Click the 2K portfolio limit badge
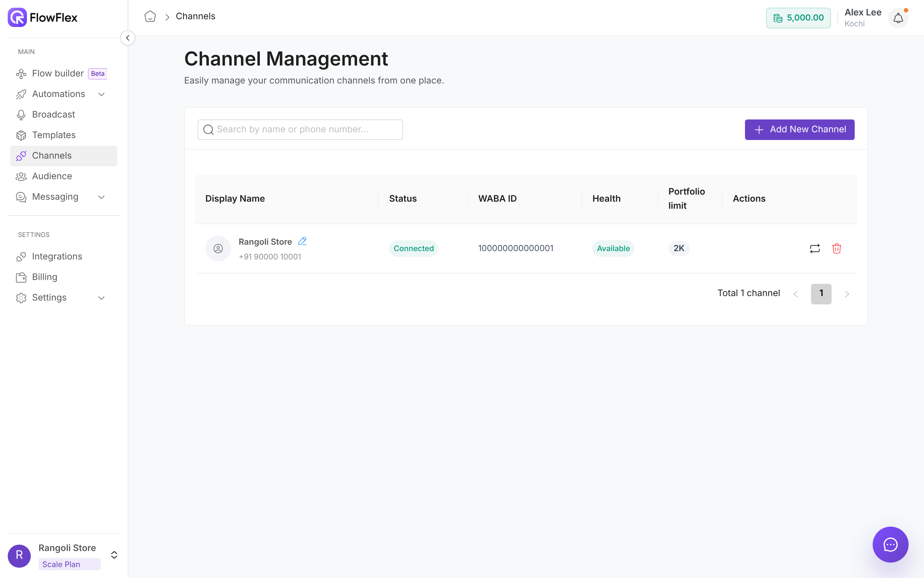Screen dimensions: 924x578 (x=679, y=249)
